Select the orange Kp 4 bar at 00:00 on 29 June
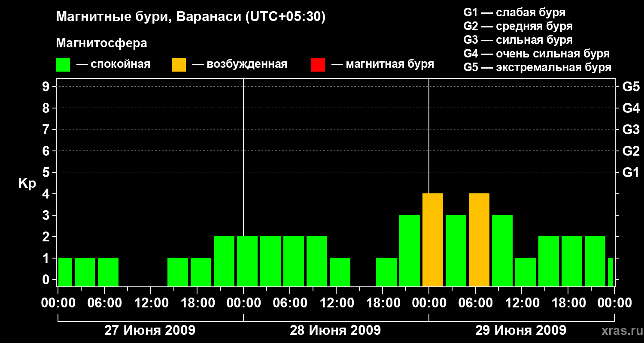Image resolution: width=644 pixels, height=343 pixels. pyautogui.click(x=433, y=240)
